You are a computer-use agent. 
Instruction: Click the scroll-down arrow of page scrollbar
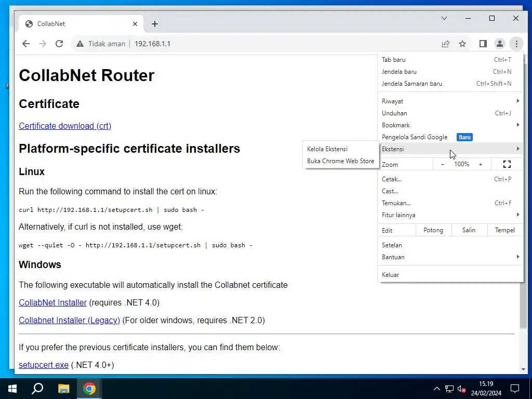click(x=523, y=369)
